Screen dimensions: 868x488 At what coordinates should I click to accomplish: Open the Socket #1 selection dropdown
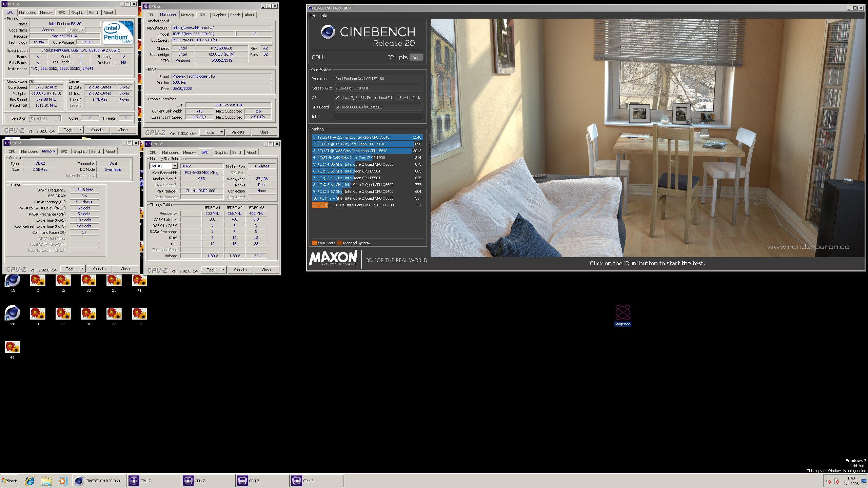[58, 118]
